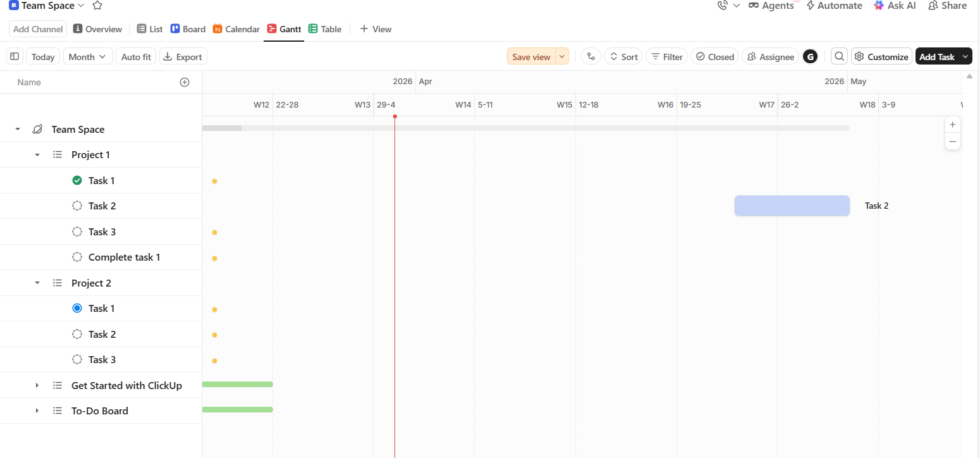Image resolution: width=980 pixels, height=458 pixels.
Task: Open Agents panel
Action: [x=771, y=6]
